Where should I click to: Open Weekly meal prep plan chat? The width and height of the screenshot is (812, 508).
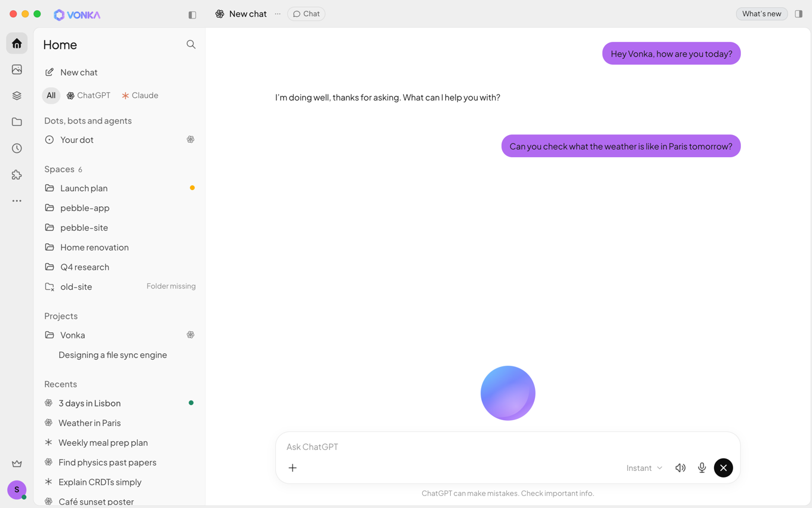(119, 443)
